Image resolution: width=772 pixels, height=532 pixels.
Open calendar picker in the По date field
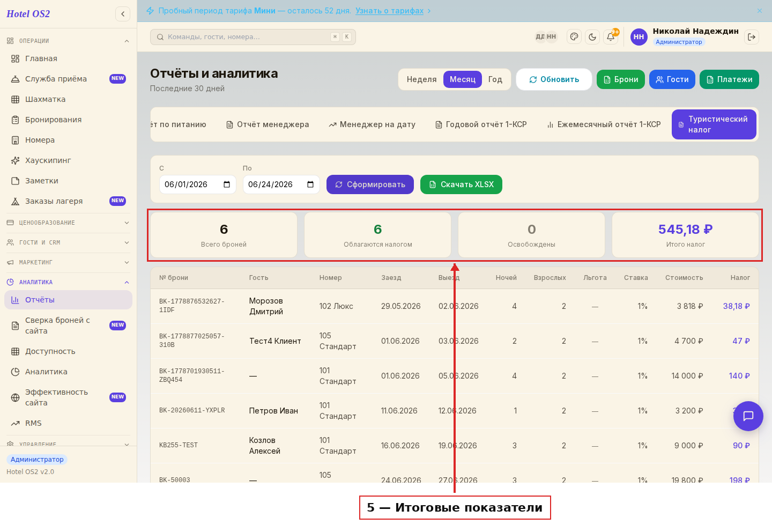click(x=310, y=184)
